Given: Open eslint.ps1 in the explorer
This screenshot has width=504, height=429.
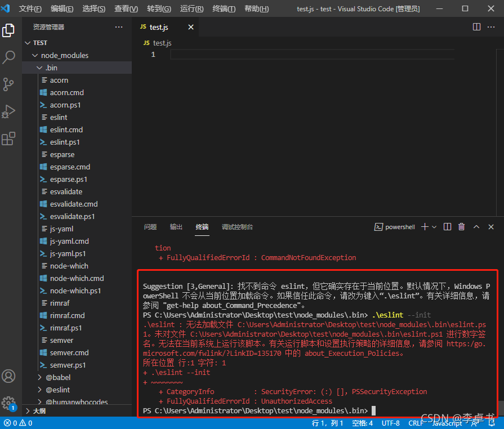Looking at the screenshot, I should point(77,142).
